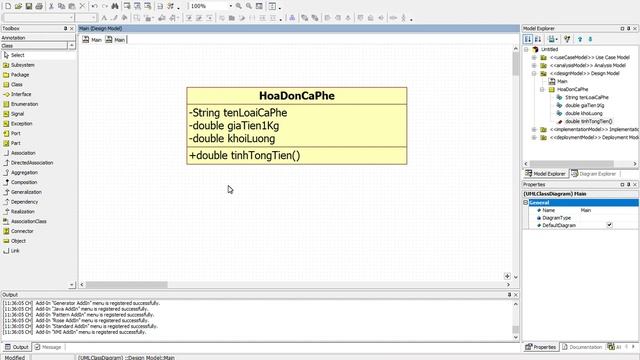
Task: Collapse the General properties section
Action: [526, 202]
